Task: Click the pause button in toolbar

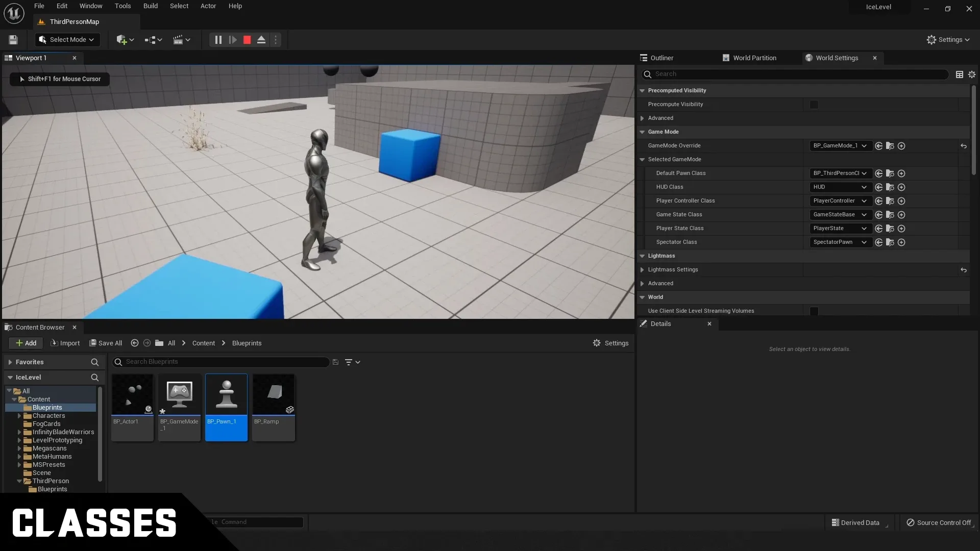Action: point(218,40)
